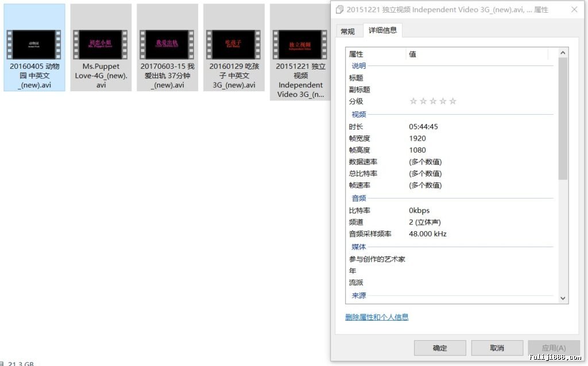Click the 音频 section heading
This screenshot has width=588, height=366.
point(358,198)
